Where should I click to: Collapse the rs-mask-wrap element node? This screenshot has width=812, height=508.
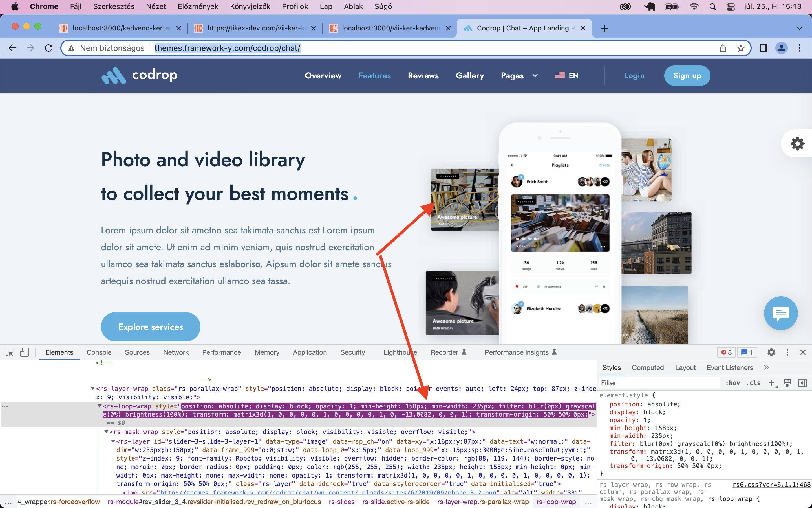click(106, 432)
